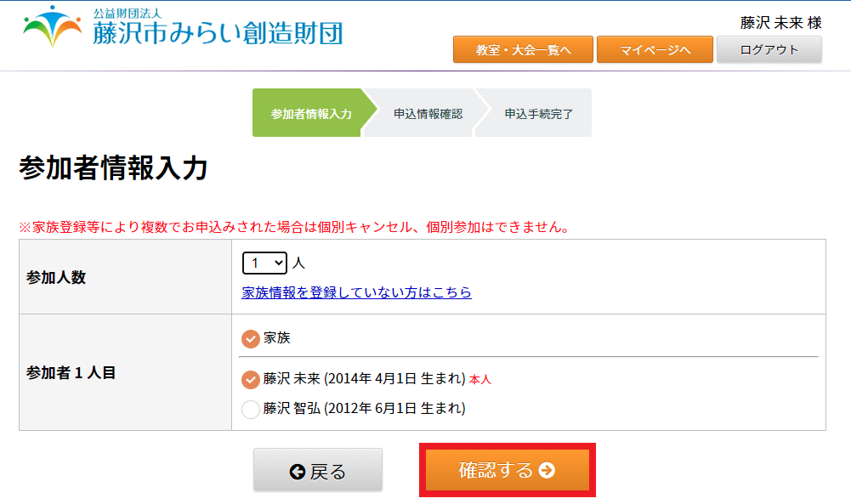
Task: Select the 家族 radio option
Action: coord(251,338)
